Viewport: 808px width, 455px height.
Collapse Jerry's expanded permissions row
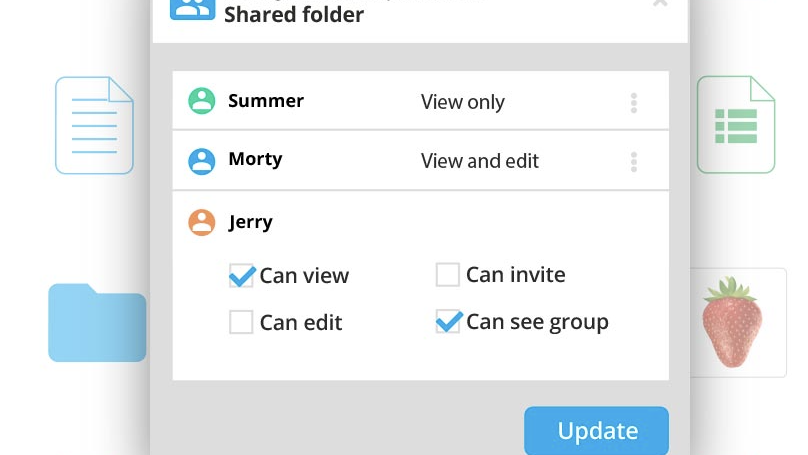click(x=250, y=222)
